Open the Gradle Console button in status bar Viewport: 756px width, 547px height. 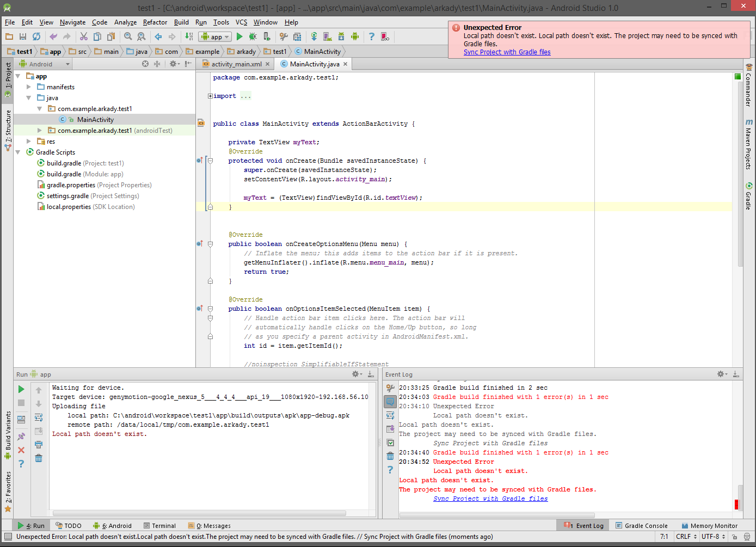click(x=642, y=526)
